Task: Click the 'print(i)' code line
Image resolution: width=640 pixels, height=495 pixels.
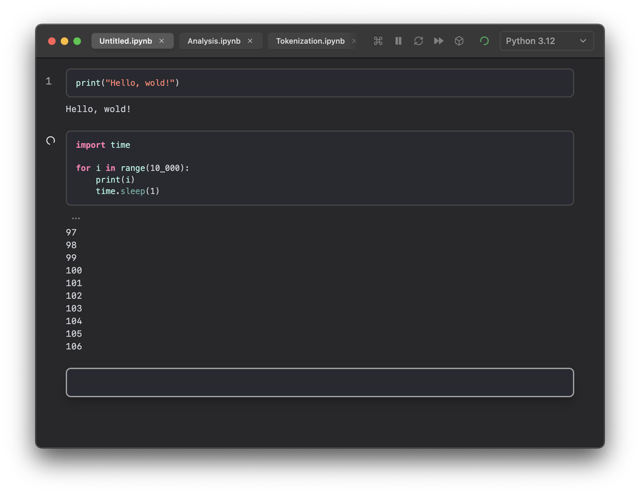Action: [115, 180]
